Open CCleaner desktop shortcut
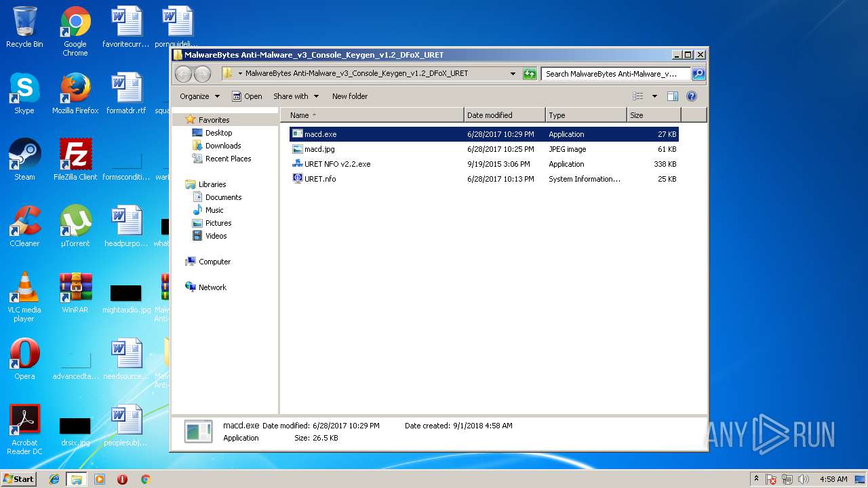Image resolution: width=868 pixels, height=488 pixels. pyautogui.click(x=24, y=226)
